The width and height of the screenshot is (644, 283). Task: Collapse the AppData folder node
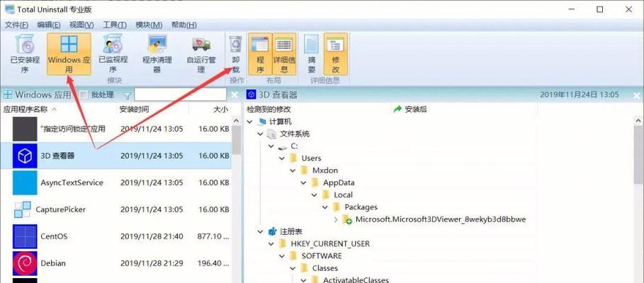303,183
